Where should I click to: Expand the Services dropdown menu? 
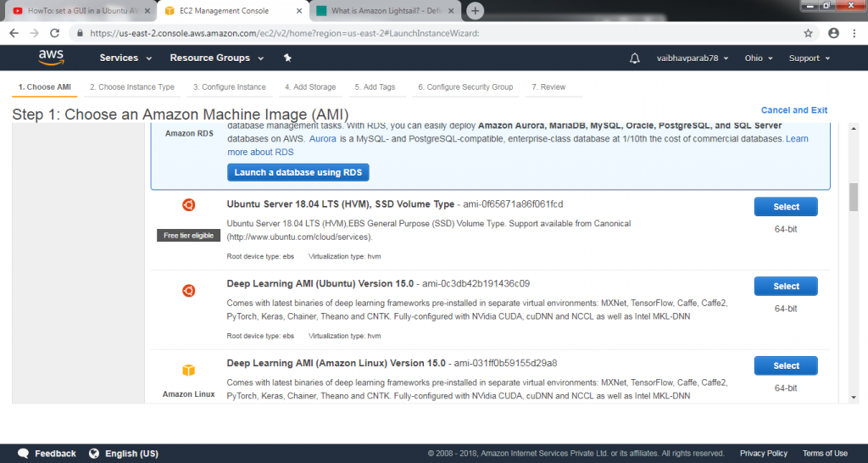coord(125,58)
